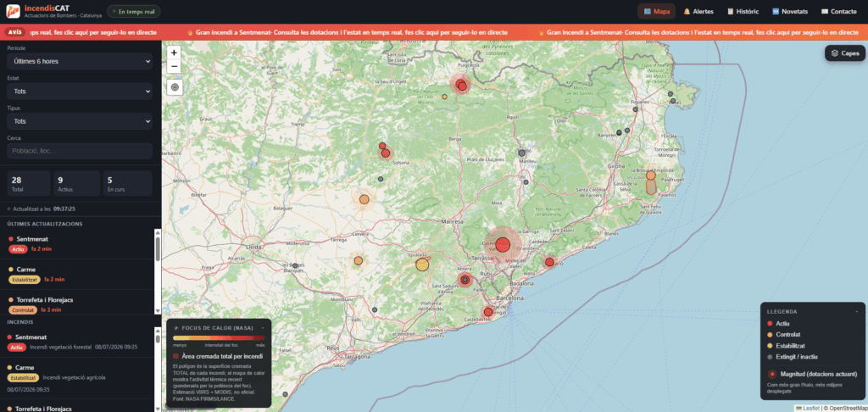Click the Àrea cremada red square swatch
Screen dimensions: 868x412
click(x=176, y=357)
